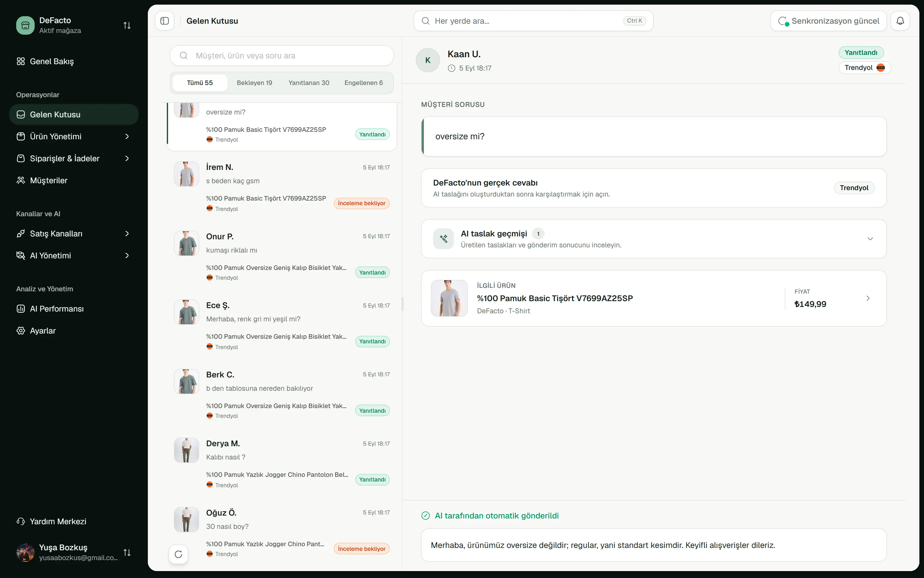924x578 pixels.
Task: Open product details arrow beside ₺149,99
Action: (868, 298)
